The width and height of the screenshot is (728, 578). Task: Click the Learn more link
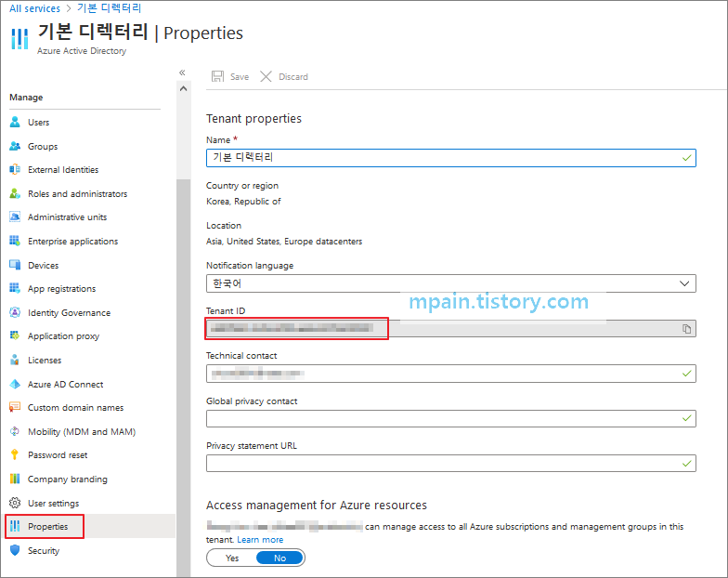click(x=260, y=539)
